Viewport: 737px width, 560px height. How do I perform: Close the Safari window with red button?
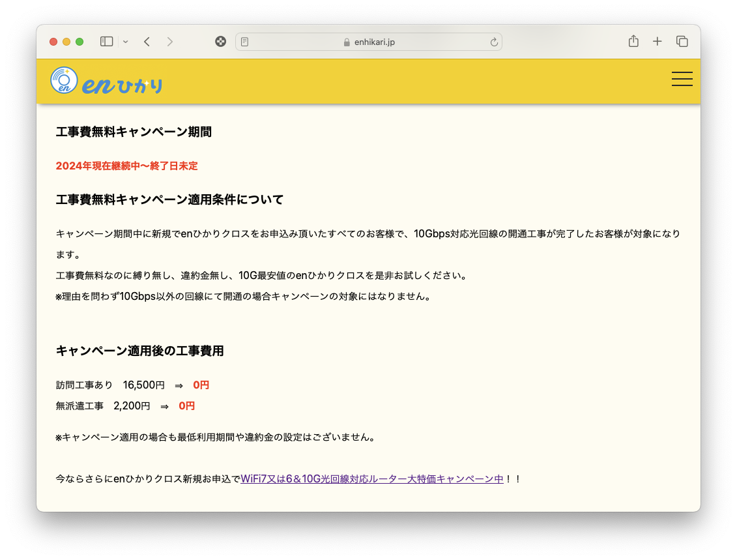pyautogui.click(x=53, y=42)
